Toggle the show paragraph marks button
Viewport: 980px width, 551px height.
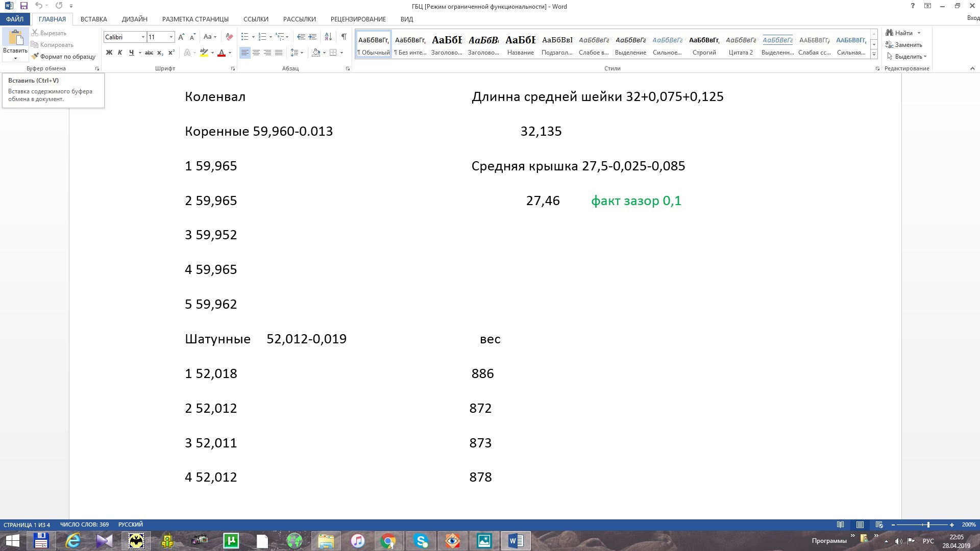[344, 37]
